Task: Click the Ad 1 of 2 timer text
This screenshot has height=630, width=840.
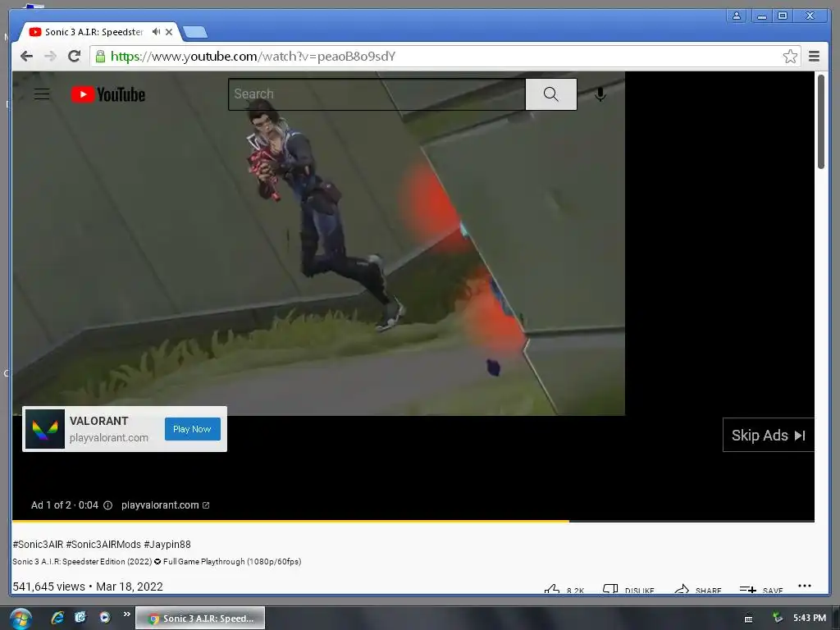Action: (x=64, y=505)
